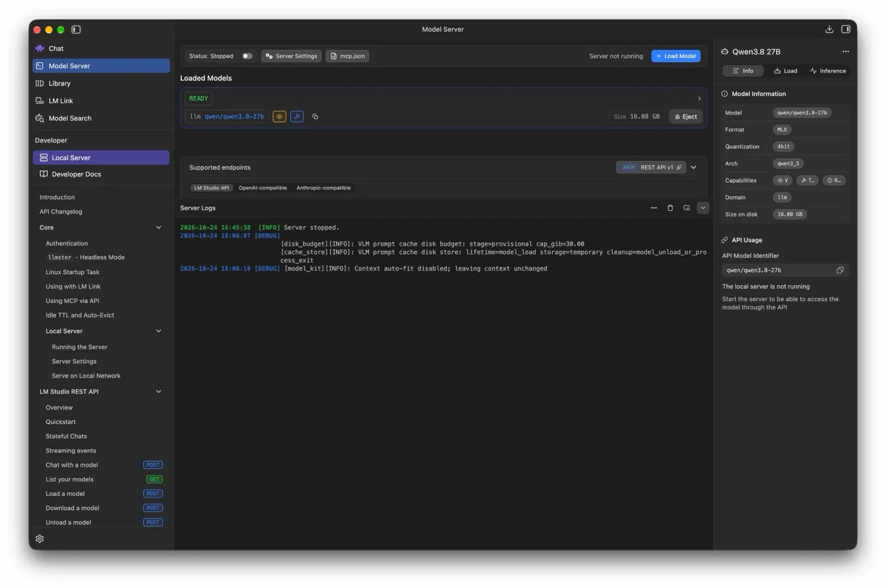Image resolution: width=886 pixels, height=588 pixels.
Task: Copy the API Model Identifier value
Action: [x=840, y=270]
